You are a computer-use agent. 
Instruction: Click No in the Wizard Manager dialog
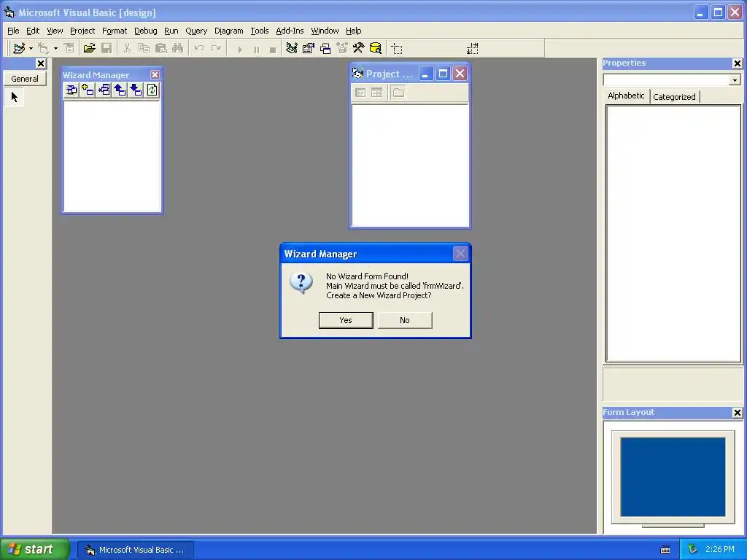(x=405, y=320)
